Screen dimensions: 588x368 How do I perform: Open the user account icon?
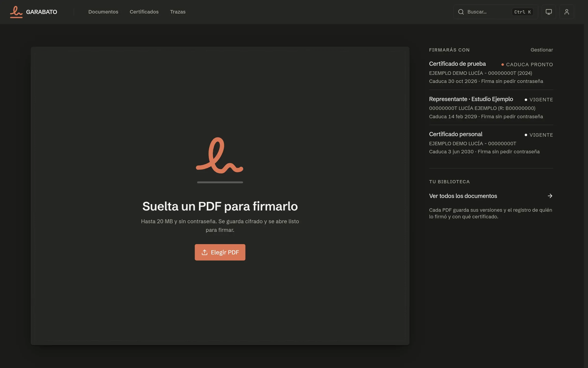click(566, 12)
